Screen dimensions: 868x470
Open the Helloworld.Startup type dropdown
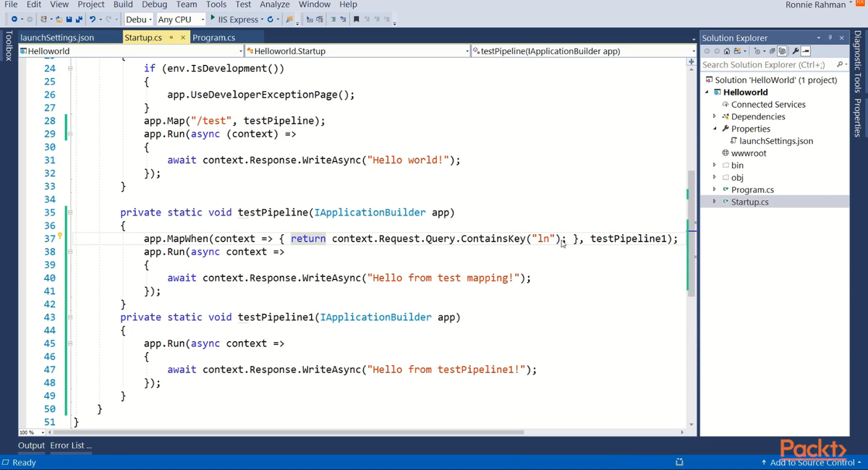coord(358,51)
